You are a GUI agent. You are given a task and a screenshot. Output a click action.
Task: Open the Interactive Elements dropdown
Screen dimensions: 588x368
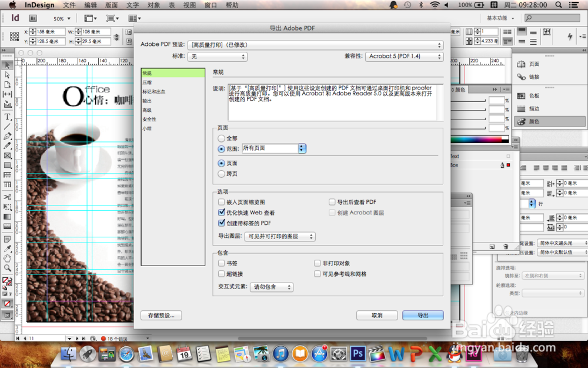[x=272, y=287]
